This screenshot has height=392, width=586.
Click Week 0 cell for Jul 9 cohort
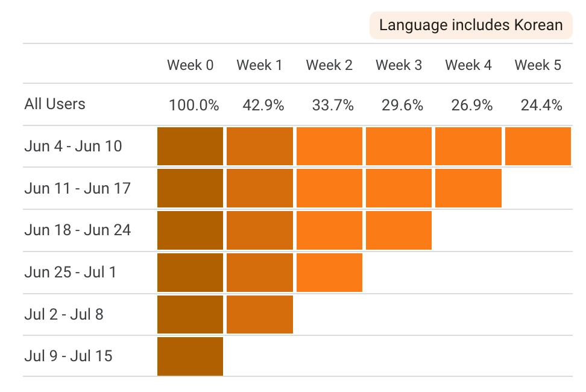tap(191, 356)
